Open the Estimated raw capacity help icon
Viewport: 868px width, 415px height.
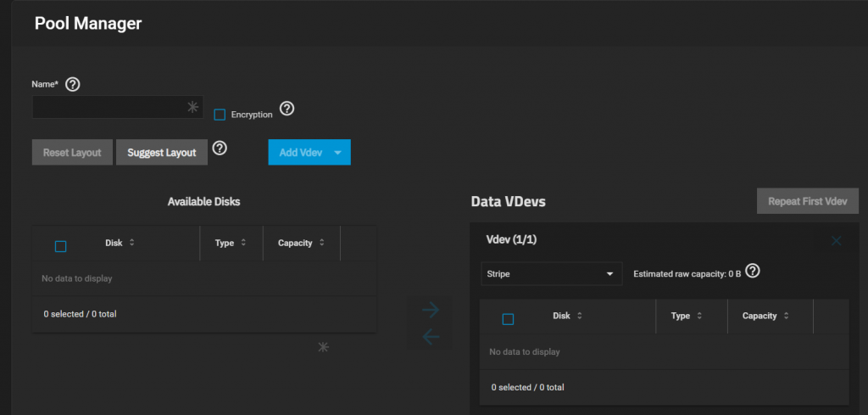coord(753,272)
